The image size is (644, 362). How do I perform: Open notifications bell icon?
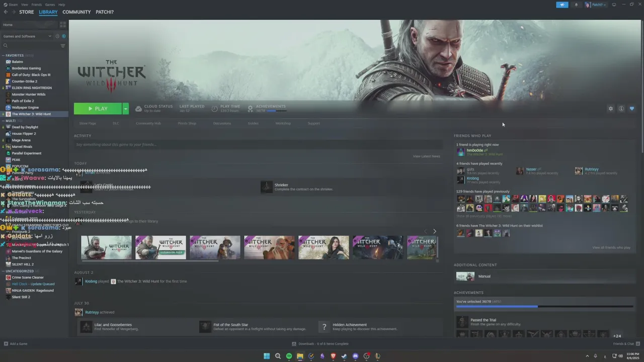coord(576,5)
